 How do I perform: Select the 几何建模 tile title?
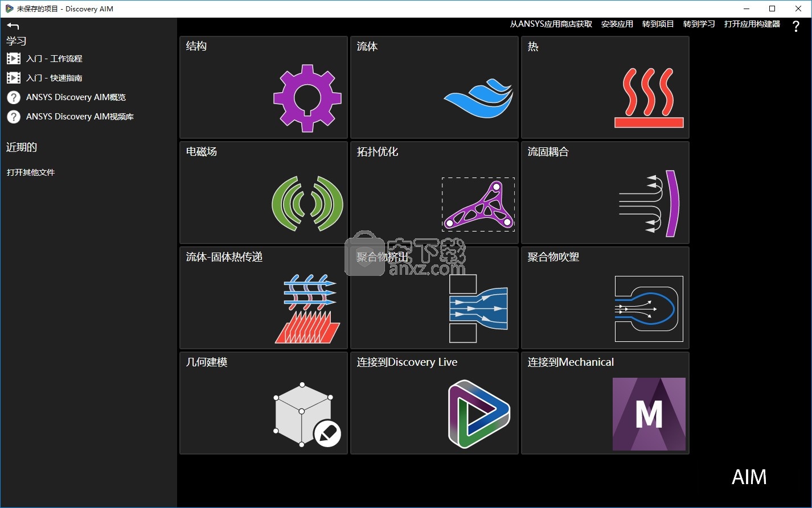point(207,362)
